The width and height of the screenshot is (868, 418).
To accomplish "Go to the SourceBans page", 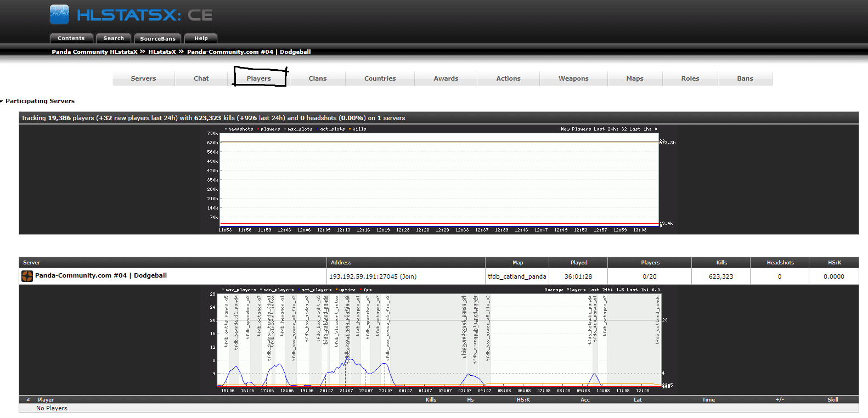I will pyautogui.click(x=157, y=38).
